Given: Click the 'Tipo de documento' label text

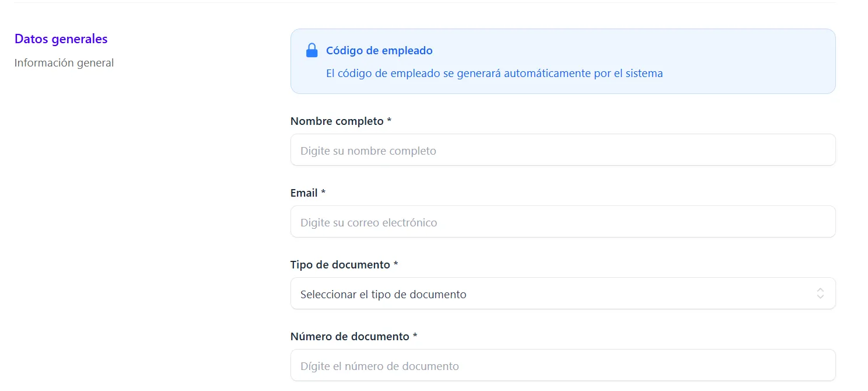Looking at the screenshot, I should [339, 264].
